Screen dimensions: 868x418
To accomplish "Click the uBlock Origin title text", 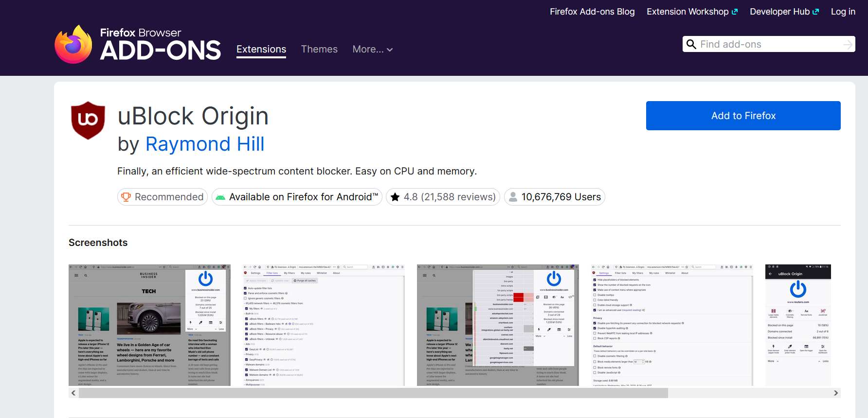I will coord(193,116).
